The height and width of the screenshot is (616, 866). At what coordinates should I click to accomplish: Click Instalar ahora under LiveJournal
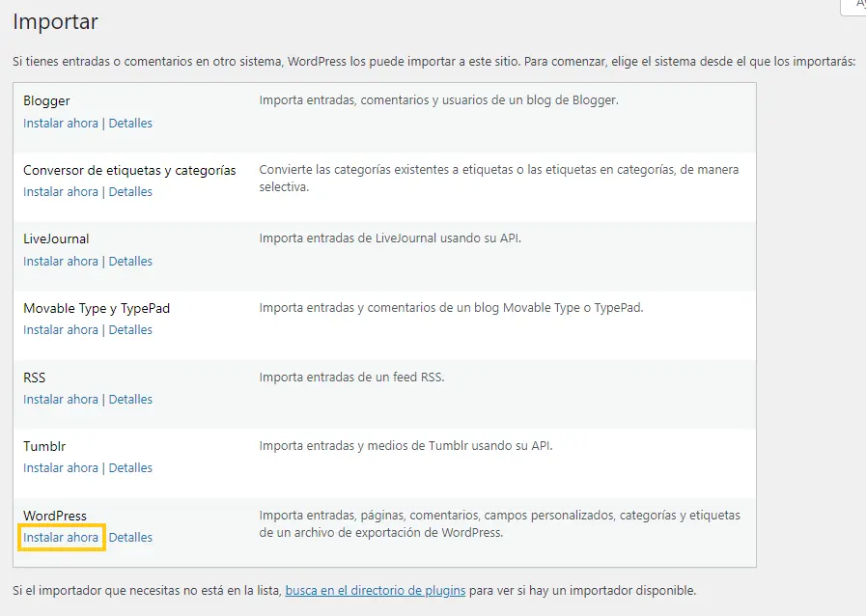coord(61,262)
